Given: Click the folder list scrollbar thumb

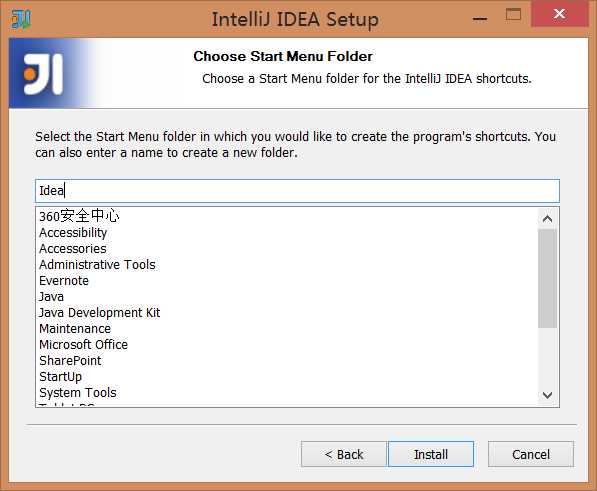Looking at the screenshot, I should (x=547, y=278).
